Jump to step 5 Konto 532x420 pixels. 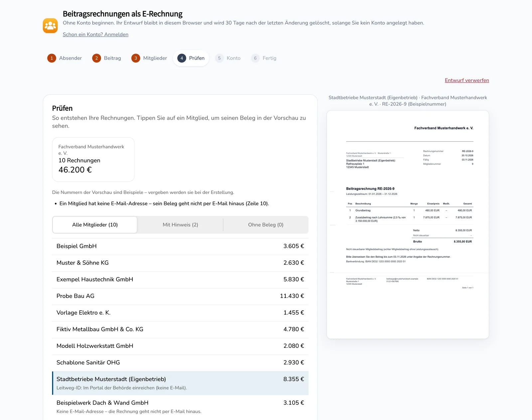228,58
